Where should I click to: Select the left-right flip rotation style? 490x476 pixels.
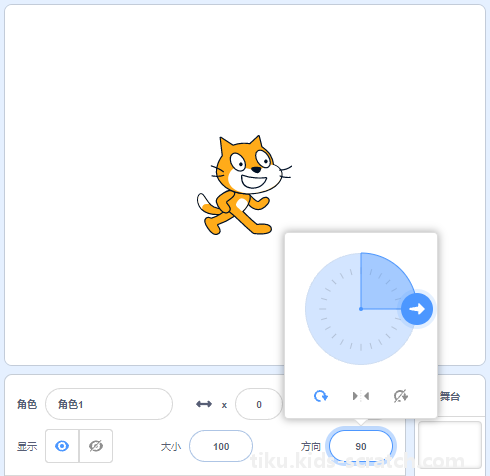tap(361, 396)
